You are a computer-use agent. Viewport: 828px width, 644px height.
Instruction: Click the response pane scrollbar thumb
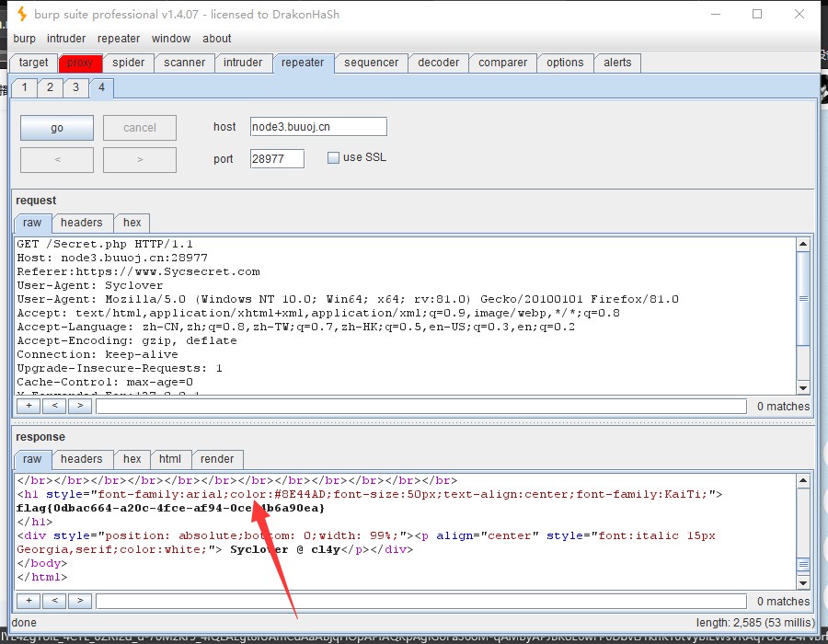pos(803,564)
